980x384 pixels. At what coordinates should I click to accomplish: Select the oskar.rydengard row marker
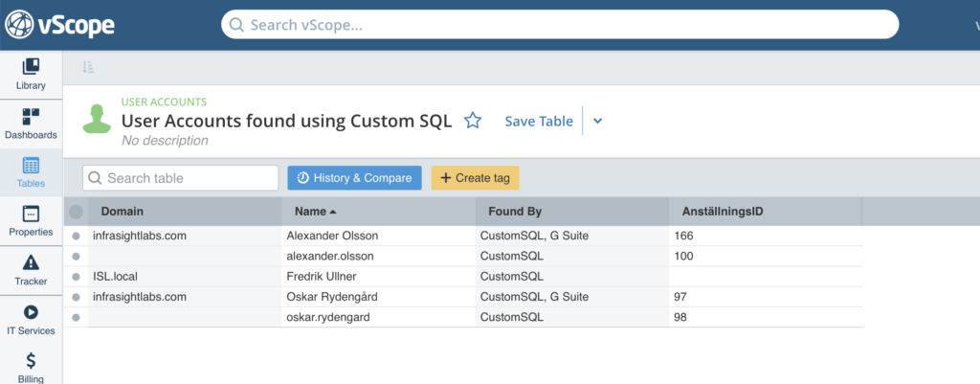77,317
